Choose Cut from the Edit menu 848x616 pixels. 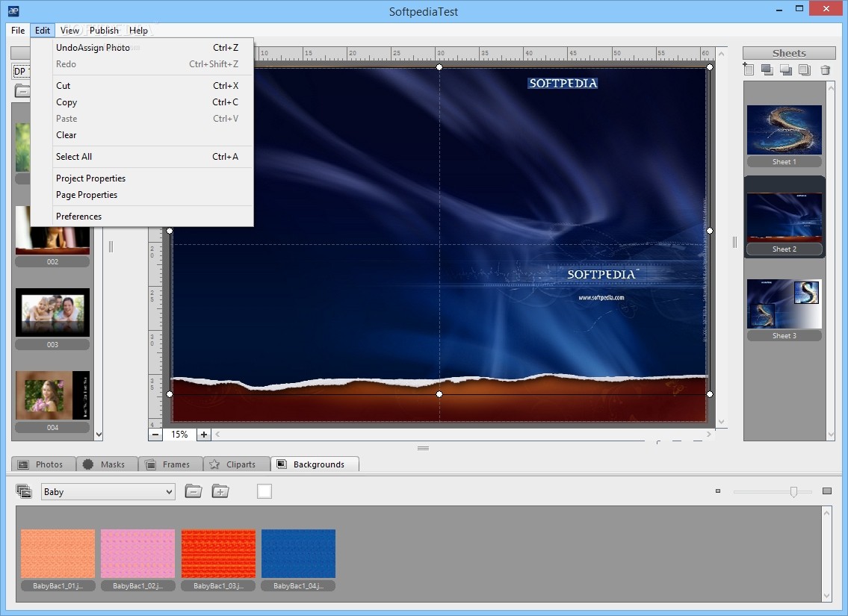coord(142,85)
